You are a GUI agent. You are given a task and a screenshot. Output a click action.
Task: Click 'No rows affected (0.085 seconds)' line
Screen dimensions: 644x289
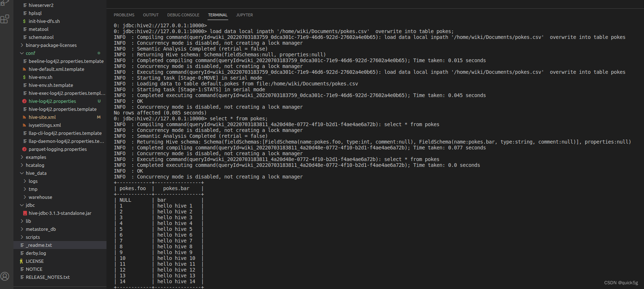coord(160,113)
